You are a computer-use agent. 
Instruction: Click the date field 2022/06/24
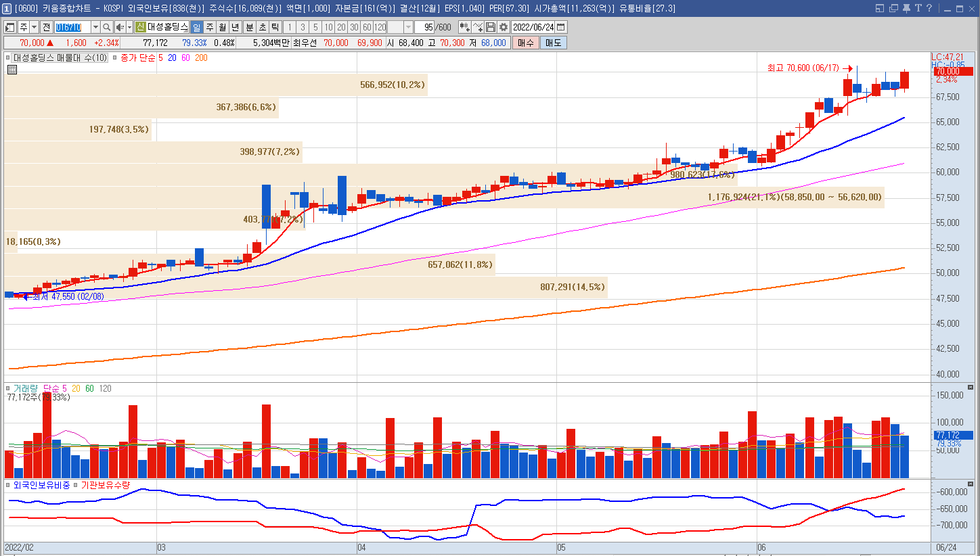[x=533, y=27]
